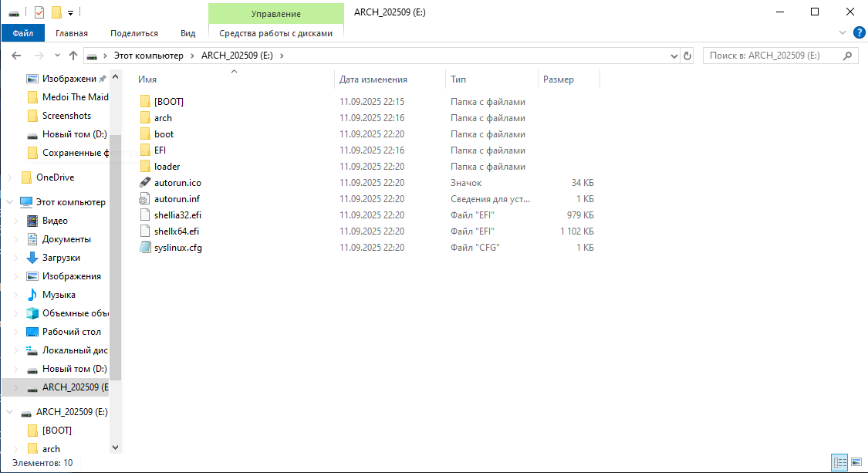Open the Вид ribbon tab

click(187, 33)
